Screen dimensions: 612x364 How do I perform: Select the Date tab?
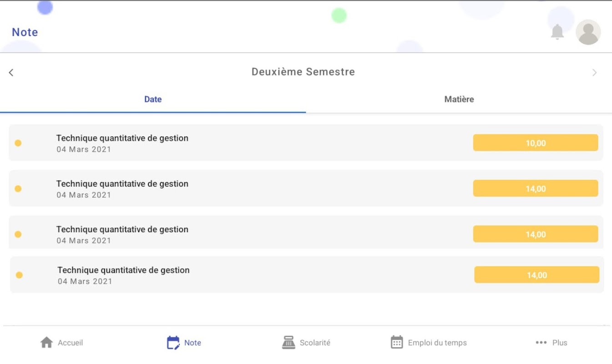pyautogui.click(x=153, y=99)
